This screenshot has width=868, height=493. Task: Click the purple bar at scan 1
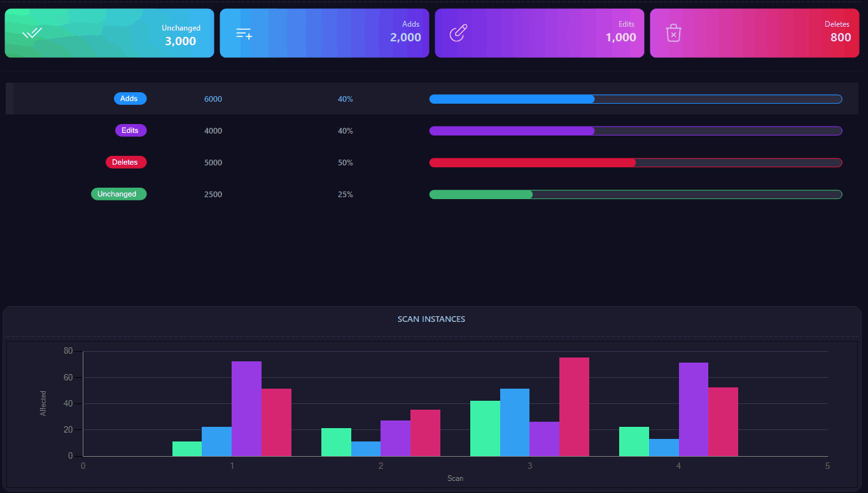tap(246, 408)
